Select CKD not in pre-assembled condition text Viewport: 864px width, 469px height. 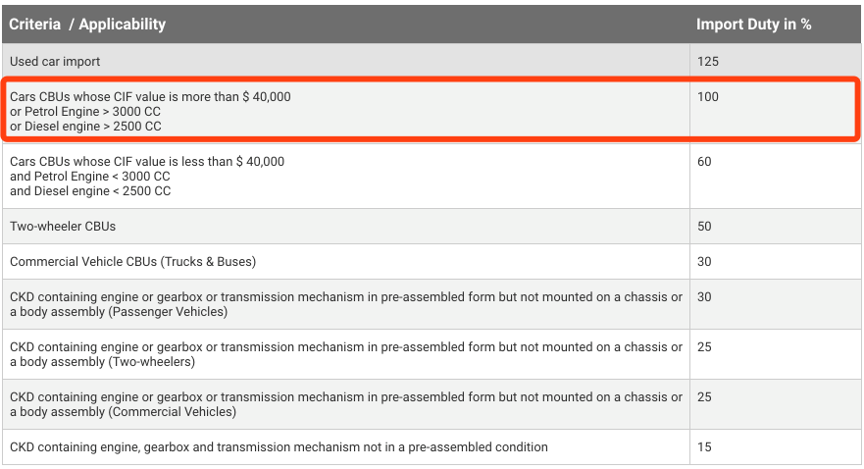coord(279,447)
